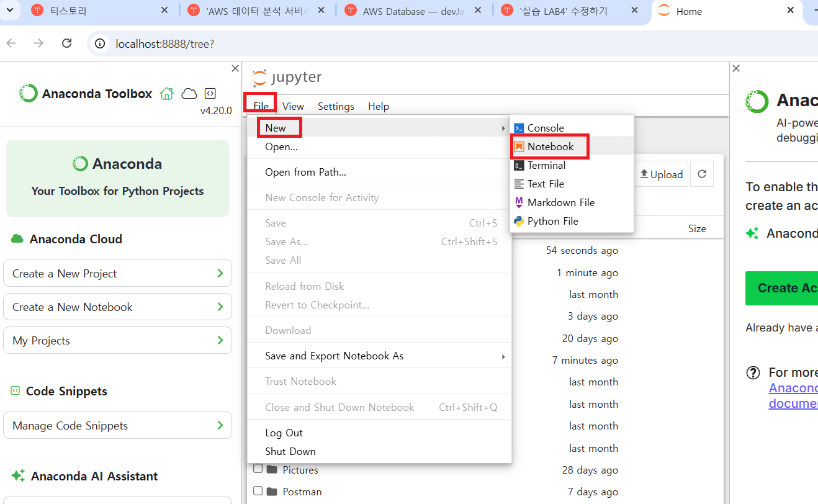The height and width of the screenshot is (504, 818).
Task: Select New in File menu
Action: pos(379,128)
